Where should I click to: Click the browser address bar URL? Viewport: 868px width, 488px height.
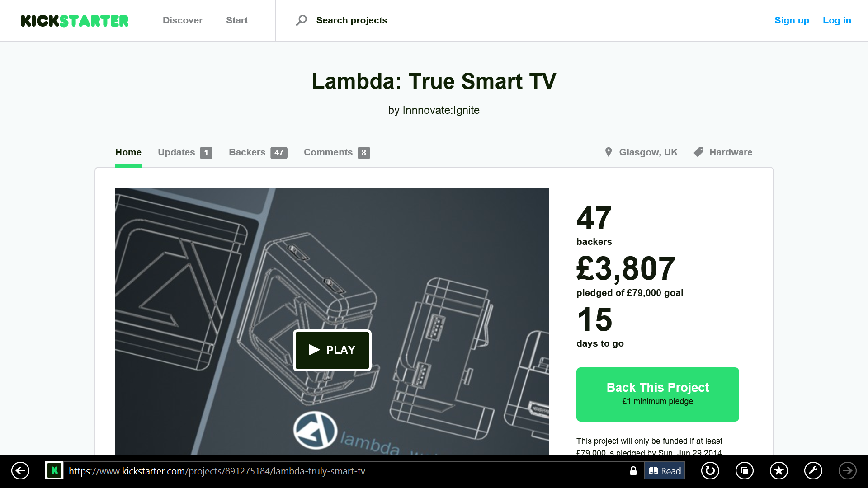pyautogui.click(x=217, y=471)
